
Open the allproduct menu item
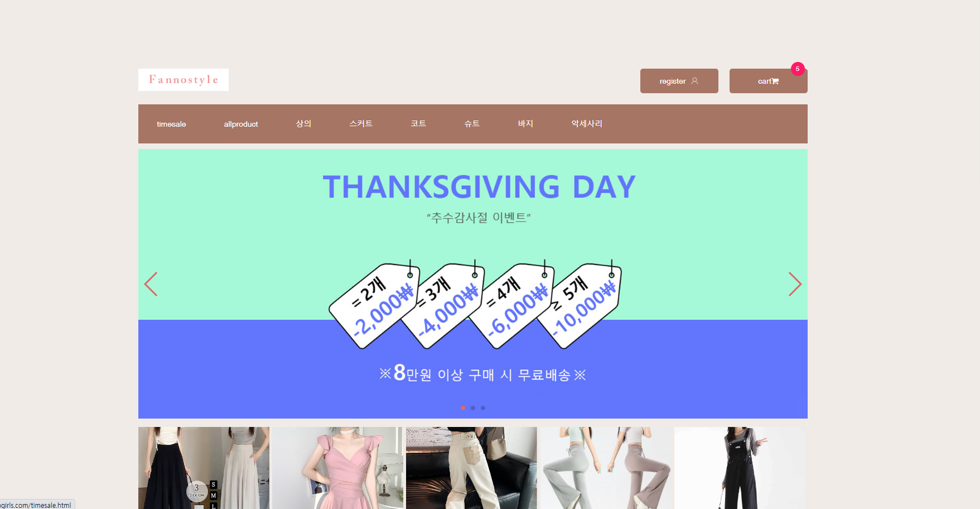point(241,124)
